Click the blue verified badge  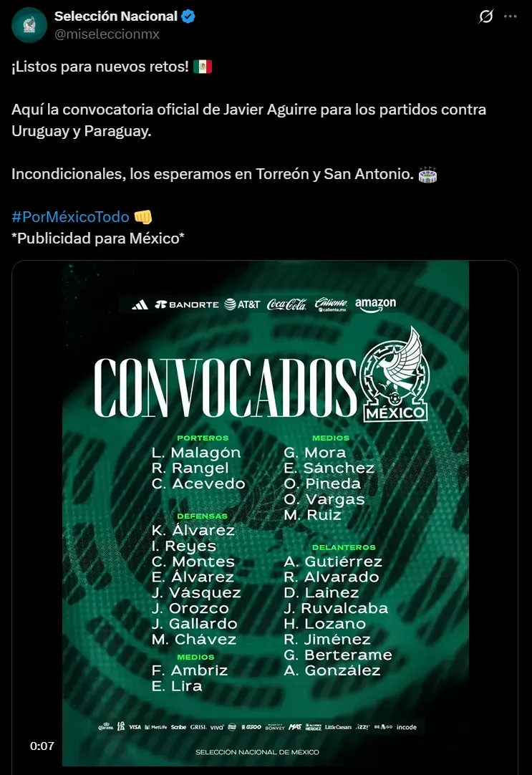coord(190,16)
